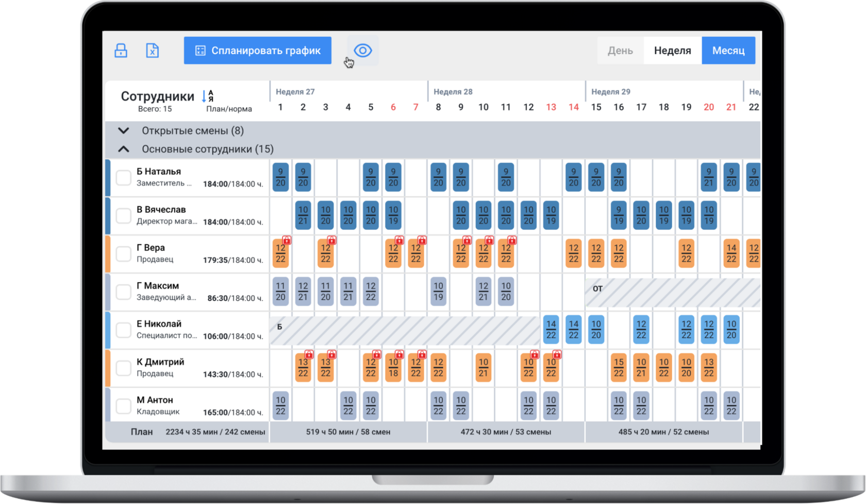Viewport: 866px width, 504px height.
Task: Click Б Наталья's hours 184:00/184:00 ч.
Action: coord(233,184)
